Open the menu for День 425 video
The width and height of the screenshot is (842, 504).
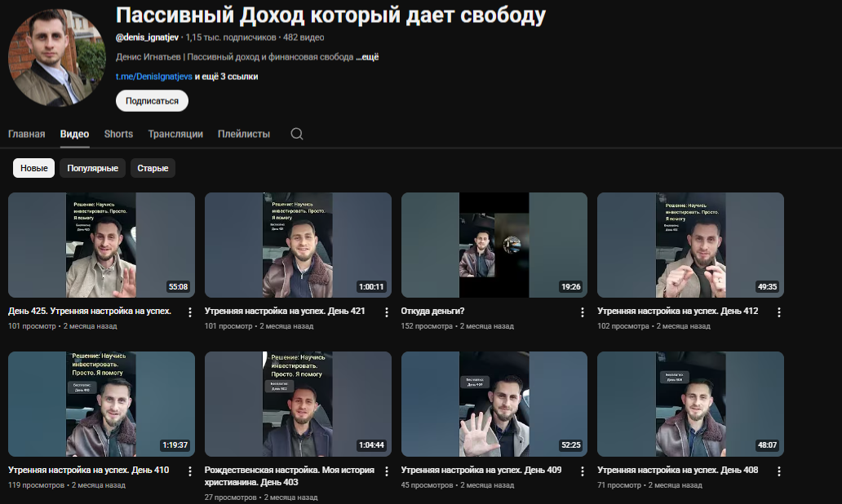click(189, 312)
